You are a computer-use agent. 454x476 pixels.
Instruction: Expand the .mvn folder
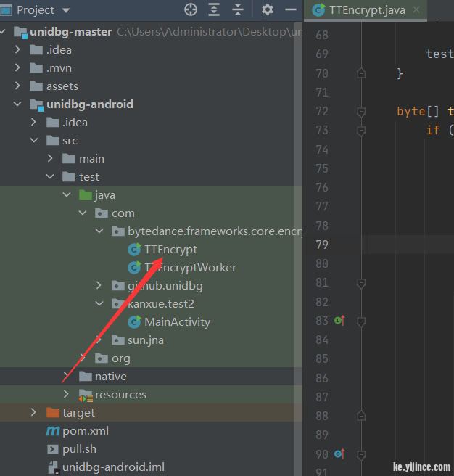coord(17,68)
